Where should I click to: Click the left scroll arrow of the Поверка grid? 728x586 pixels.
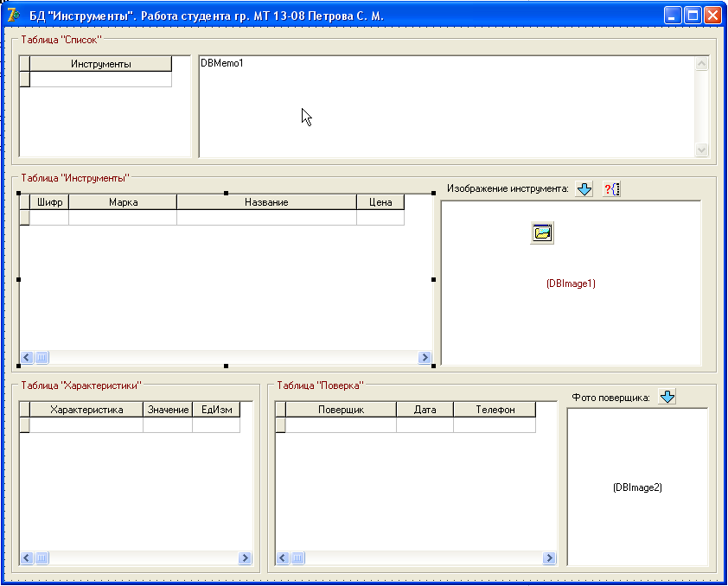point(283,557)
